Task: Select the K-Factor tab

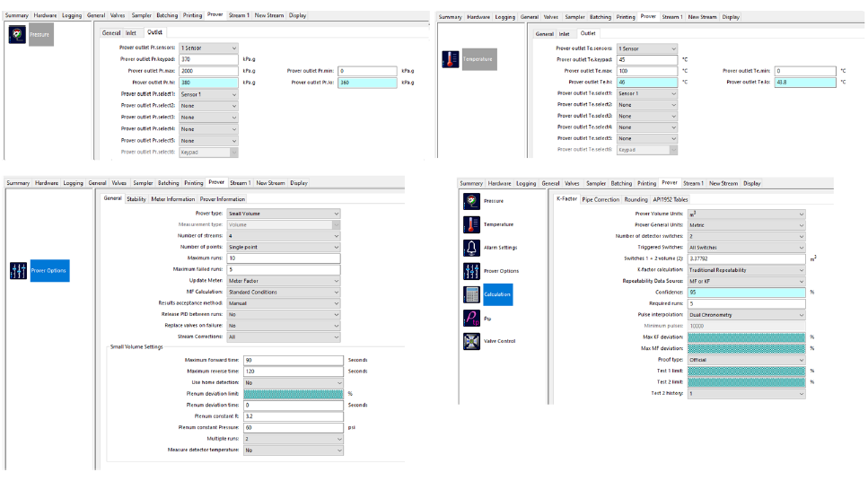Action: (x=566, y=198)
